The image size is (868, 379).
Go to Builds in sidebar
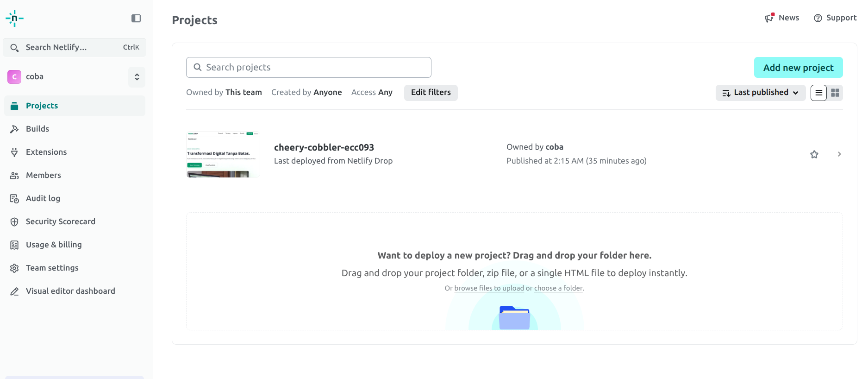(75, 129)
